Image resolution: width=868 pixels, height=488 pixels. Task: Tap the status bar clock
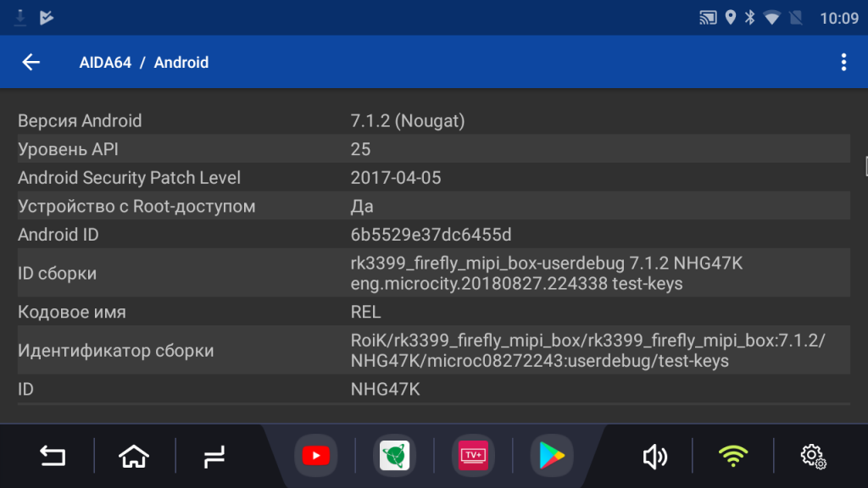(x=838, y=18)
